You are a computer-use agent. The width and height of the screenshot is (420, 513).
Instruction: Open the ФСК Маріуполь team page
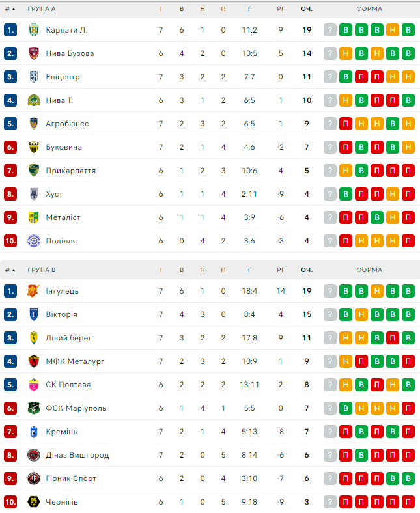(x=76, y=408)
